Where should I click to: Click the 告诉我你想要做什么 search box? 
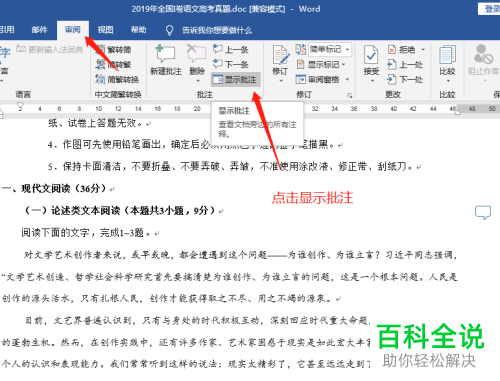[x=217, y=30]
